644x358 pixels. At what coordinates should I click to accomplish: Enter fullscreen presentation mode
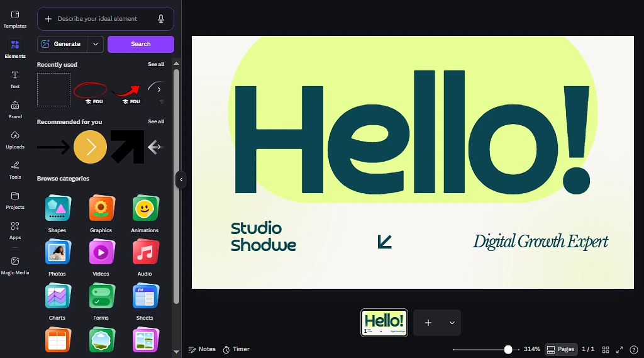(619, 349)
